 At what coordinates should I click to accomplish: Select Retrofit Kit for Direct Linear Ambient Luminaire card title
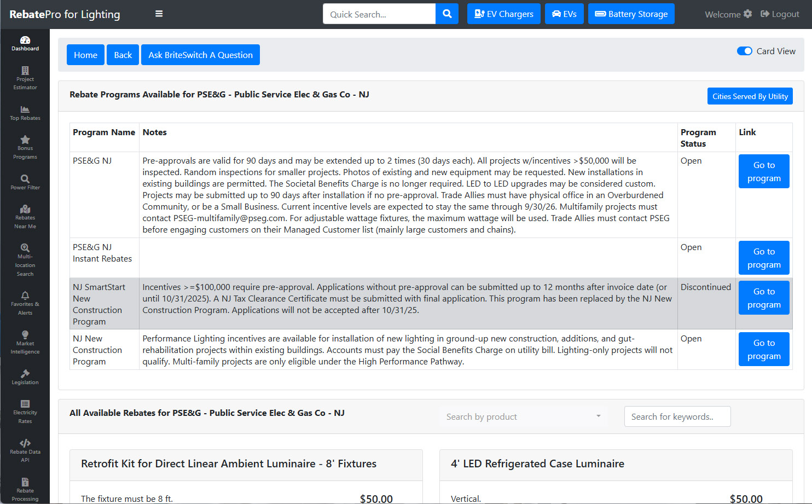[229, 464]
